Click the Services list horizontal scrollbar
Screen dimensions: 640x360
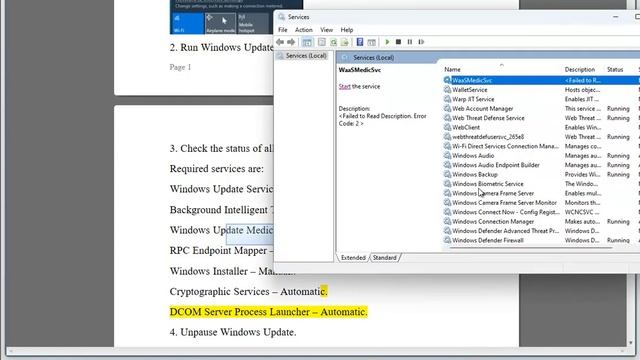pos(531,247)
